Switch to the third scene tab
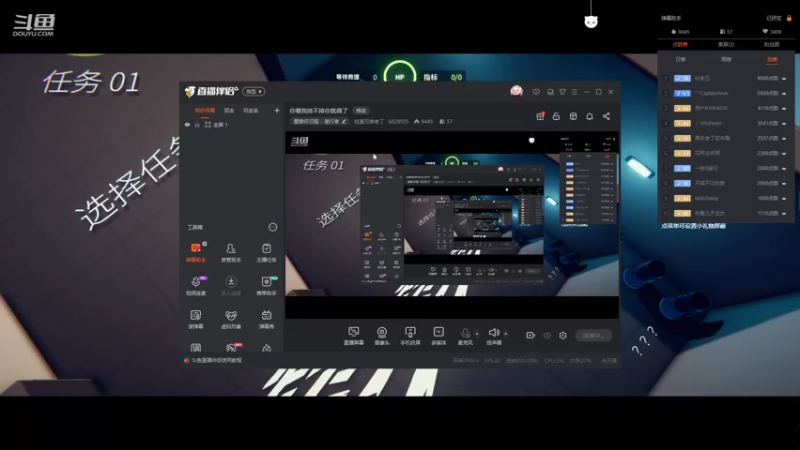Screen dimensions: 800x450 [x=251, y=111]
